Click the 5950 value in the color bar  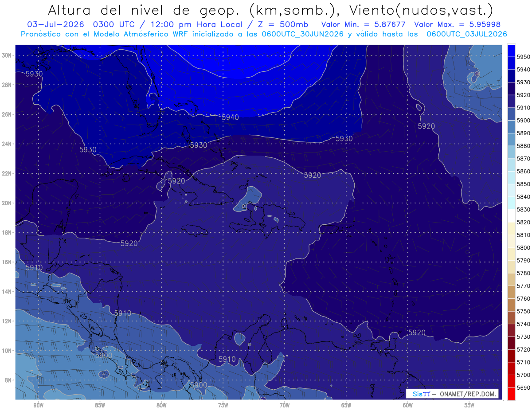click(524, 57)
